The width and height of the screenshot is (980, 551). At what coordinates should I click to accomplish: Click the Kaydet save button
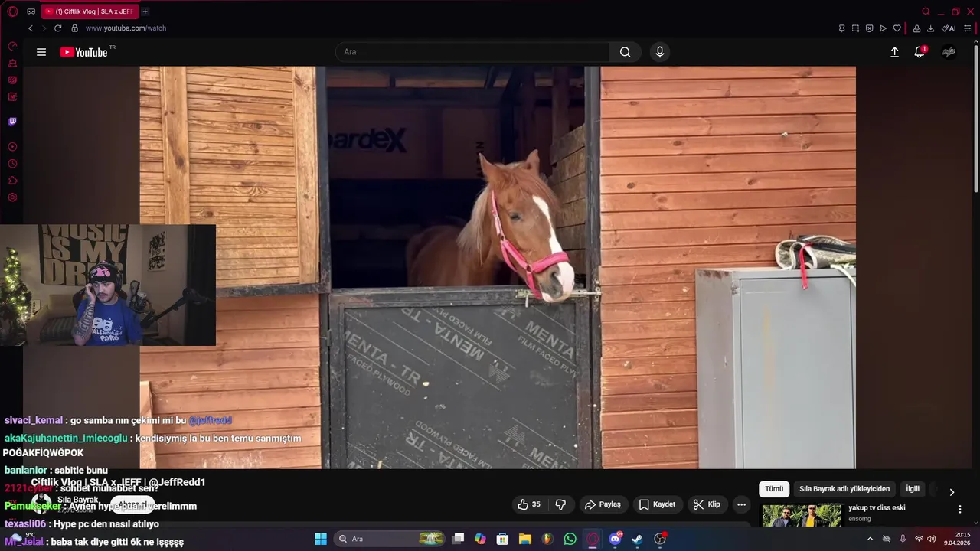click(x=657, y=504)
